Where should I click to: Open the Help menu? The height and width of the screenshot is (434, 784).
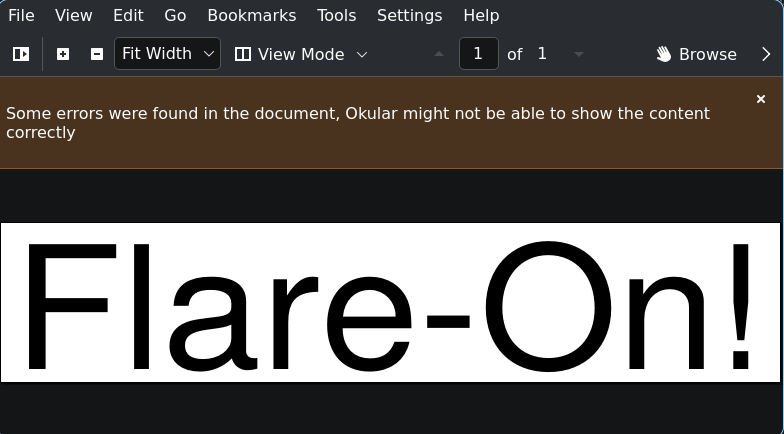click(x=481, y=15)
